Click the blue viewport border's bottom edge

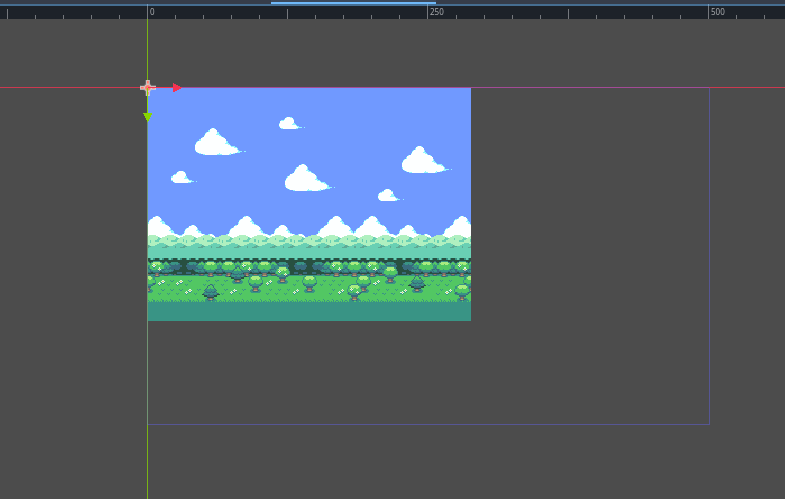click(428, 424)
